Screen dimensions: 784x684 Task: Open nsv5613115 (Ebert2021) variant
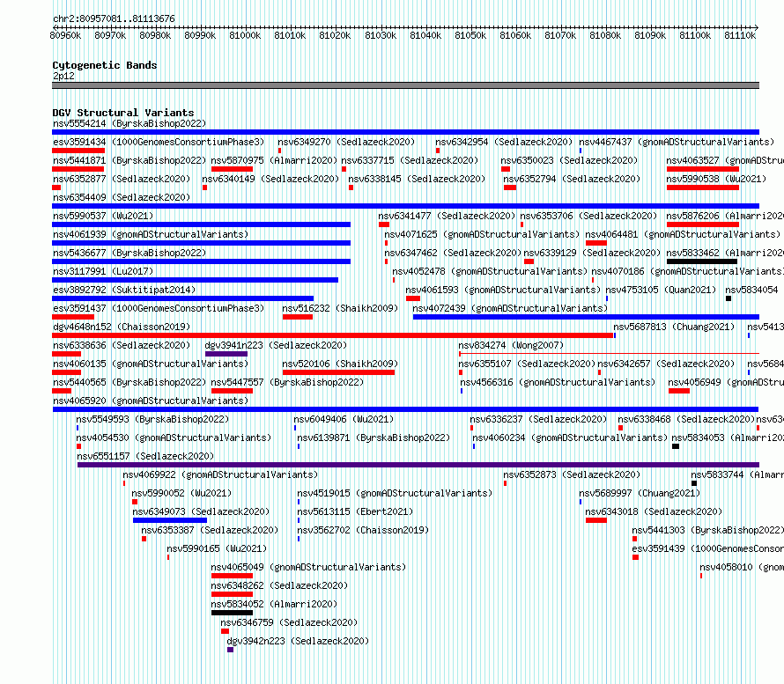tap(355, 511)
